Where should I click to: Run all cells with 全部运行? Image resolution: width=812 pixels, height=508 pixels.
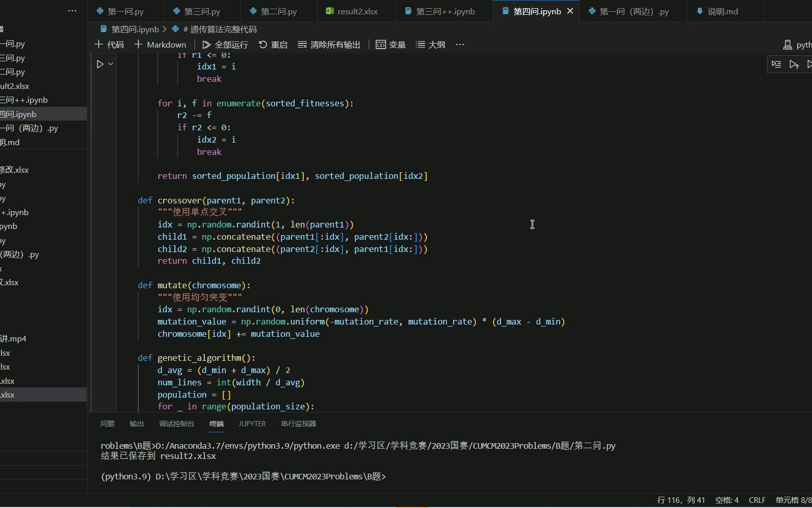pyautogui.click(x=225, y=44)
